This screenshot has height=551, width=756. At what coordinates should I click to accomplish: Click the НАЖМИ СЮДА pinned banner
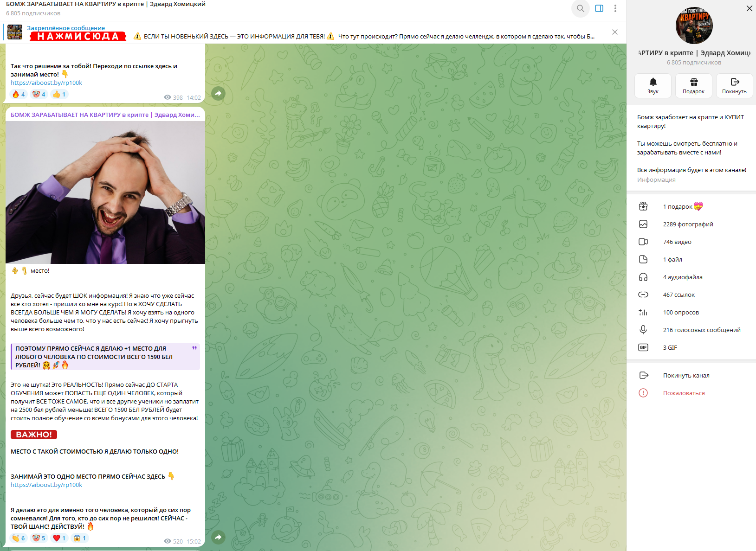[78, 36]
